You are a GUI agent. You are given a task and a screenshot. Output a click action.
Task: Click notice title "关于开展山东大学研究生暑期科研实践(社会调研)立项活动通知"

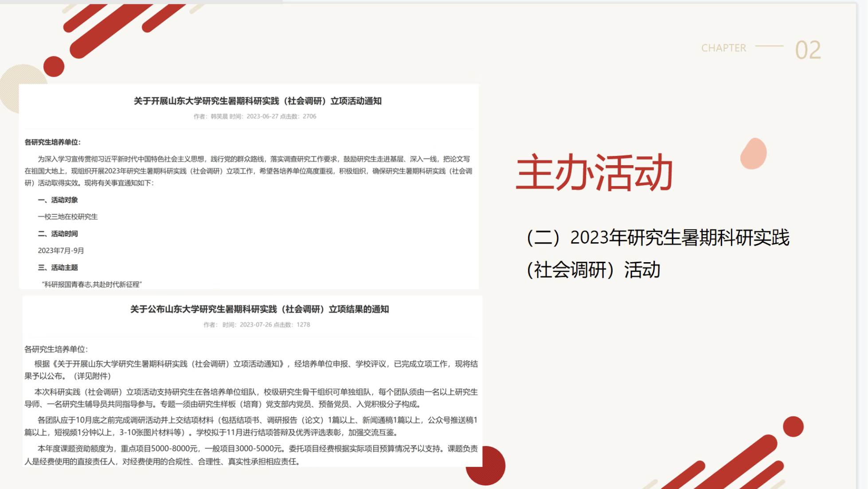pyautogui.click(x=258, y=101)
